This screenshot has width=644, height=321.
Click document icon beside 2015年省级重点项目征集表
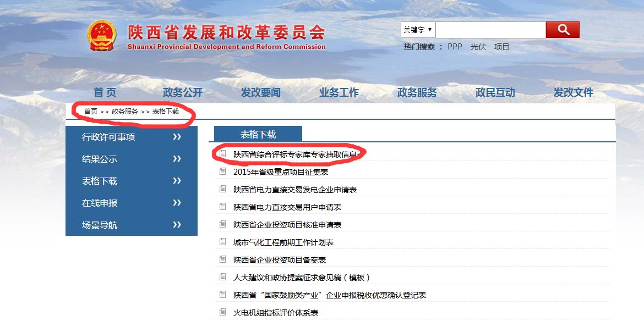click(222, 171)
